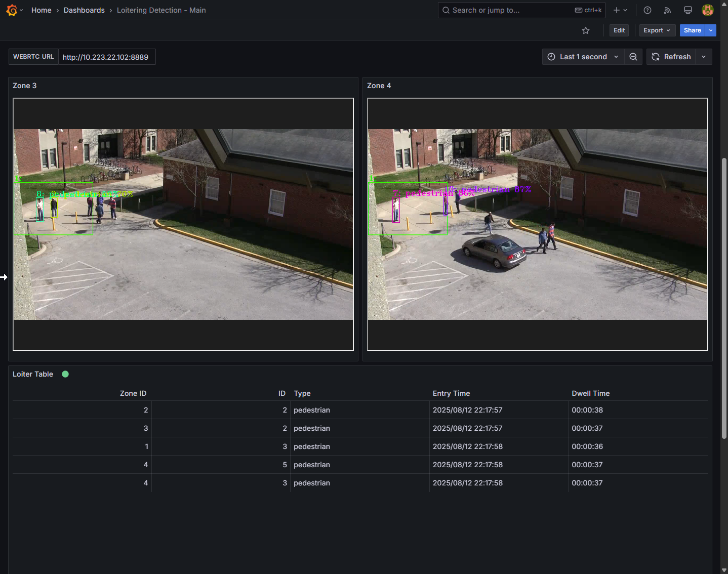
Task: Open the news feed RSS icon
Action: point(667,10)
